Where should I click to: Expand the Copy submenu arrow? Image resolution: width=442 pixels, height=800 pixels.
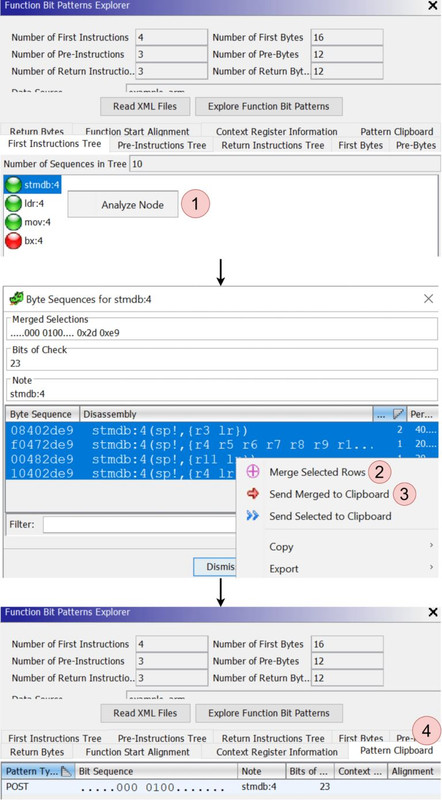pos(432,546)
